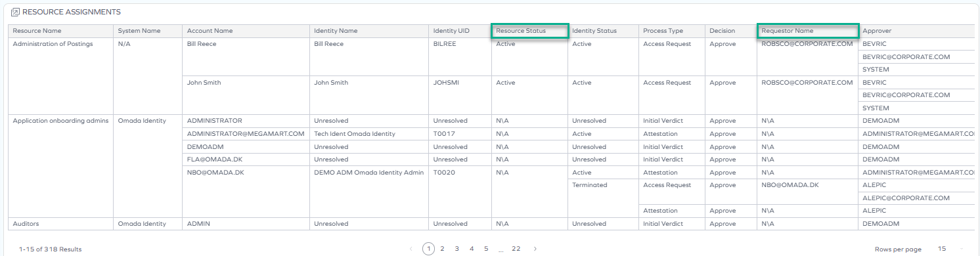
Task: Jump to page 5 in pagination
Action: 486,249
